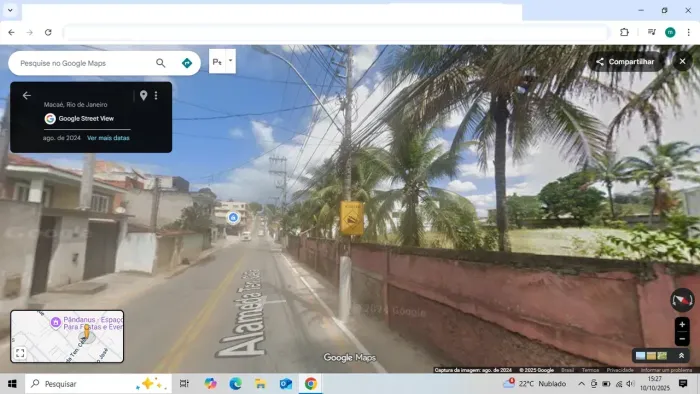Expand the minimap to fullscreen
Image resolution: width=700 pixels, height=394 pixels.
20,353
